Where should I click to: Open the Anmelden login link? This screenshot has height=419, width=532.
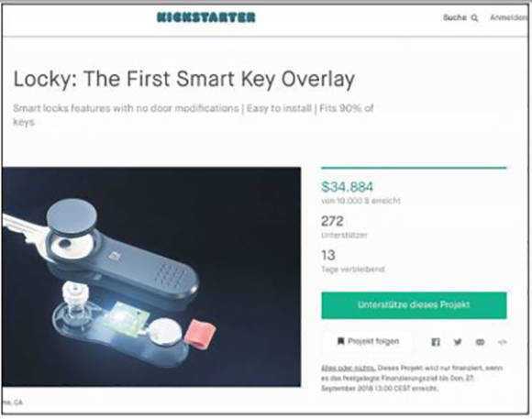point(509,17)
